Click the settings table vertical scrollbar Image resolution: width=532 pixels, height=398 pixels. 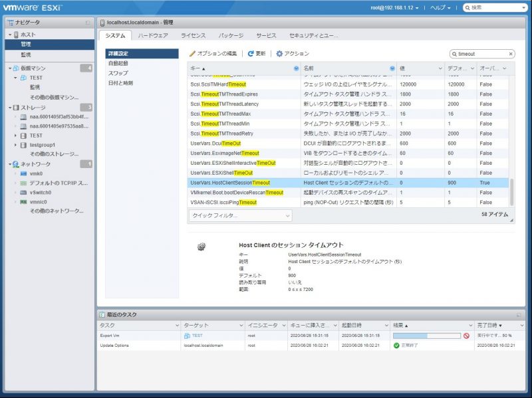click(x=511, y=192)
